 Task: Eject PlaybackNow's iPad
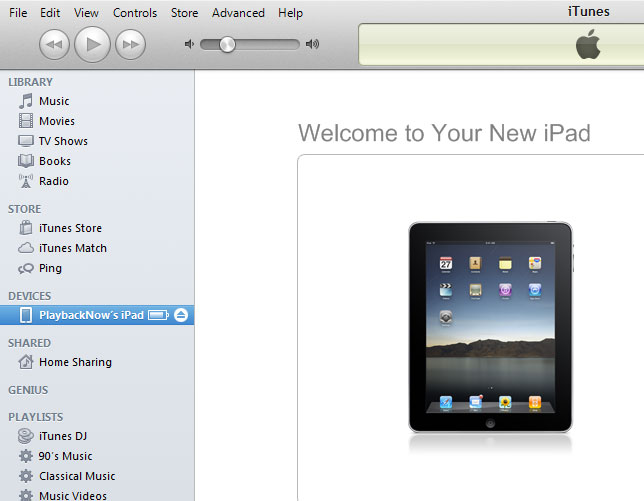pos(181,315)
